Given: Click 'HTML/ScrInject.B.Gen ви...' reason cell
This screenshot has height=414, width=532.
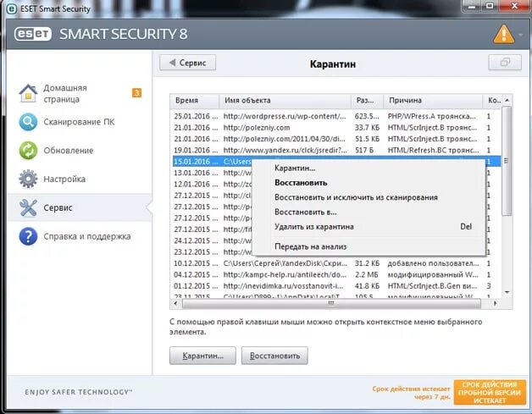Looking at the screenshot, I should click(x=432, y=286).
